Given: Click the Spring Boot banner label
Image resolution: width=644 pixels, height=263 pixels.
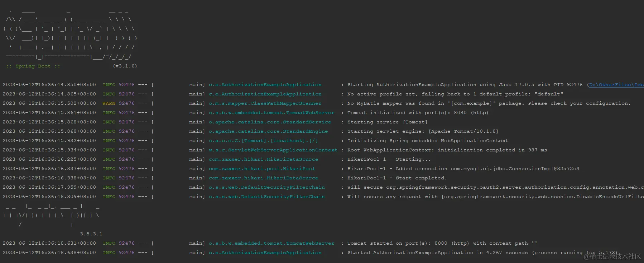Looking at the screenshot, I should pyautogui.click(x=33, y=66).
